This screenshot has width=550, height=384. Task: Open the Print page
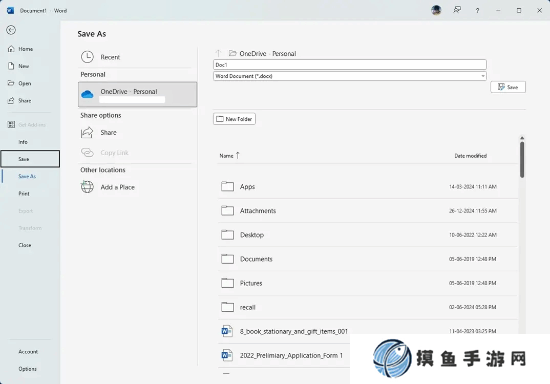coord(24,194)
